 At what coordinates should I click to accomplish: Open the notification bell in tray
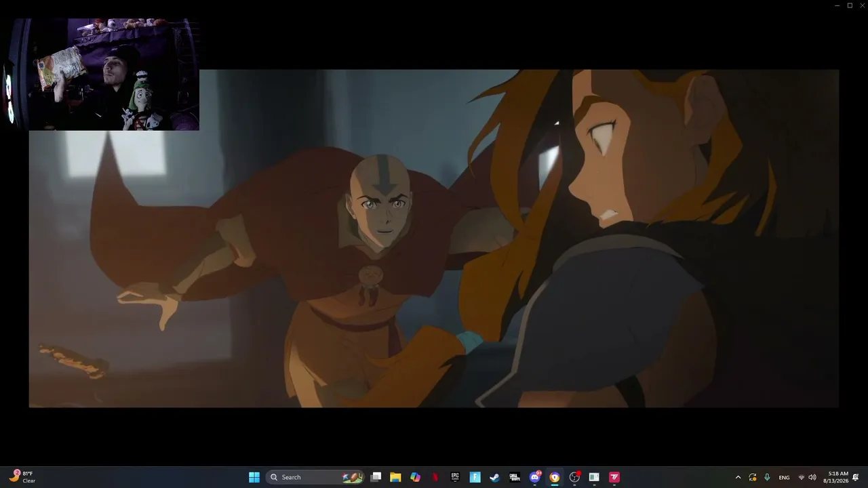tap(856, 477)
